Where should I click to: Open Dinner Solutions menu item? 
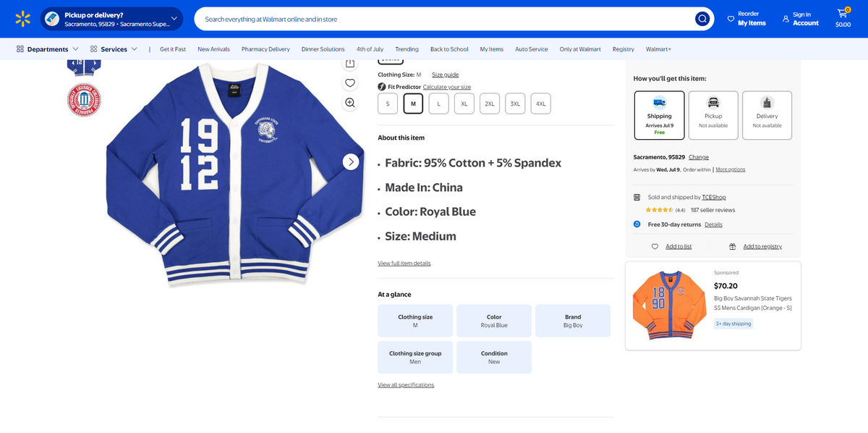click(x=323, y=49)
